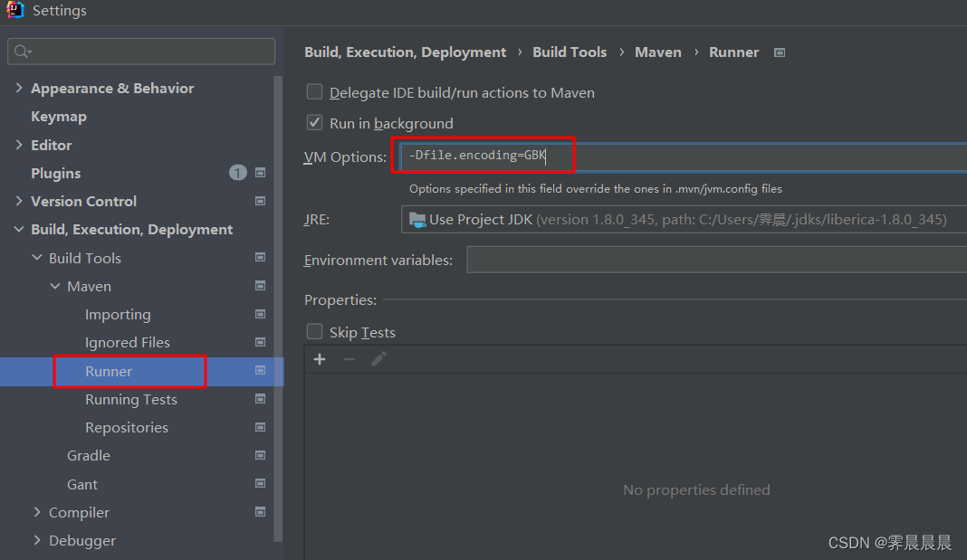The height and width of the screenshot is (560, 967).
Task: Enable the Skip Tests checkbox
Action: click(314, 331)
